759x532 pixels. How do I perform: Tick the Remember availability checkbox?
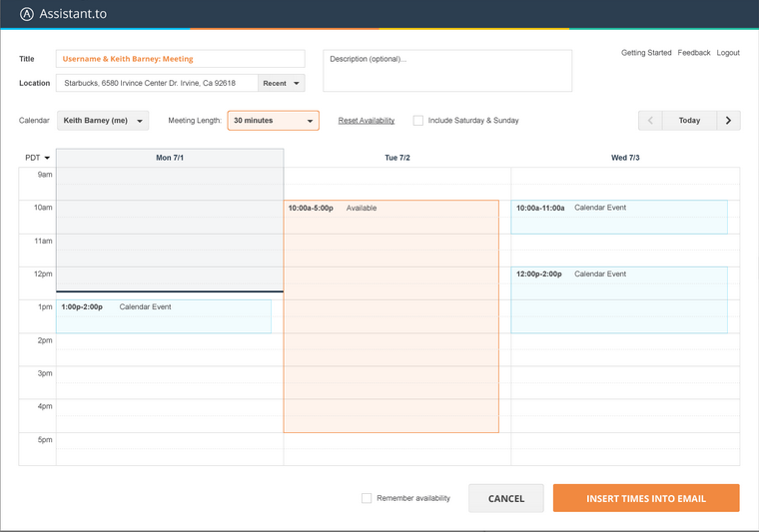point(367,498)
